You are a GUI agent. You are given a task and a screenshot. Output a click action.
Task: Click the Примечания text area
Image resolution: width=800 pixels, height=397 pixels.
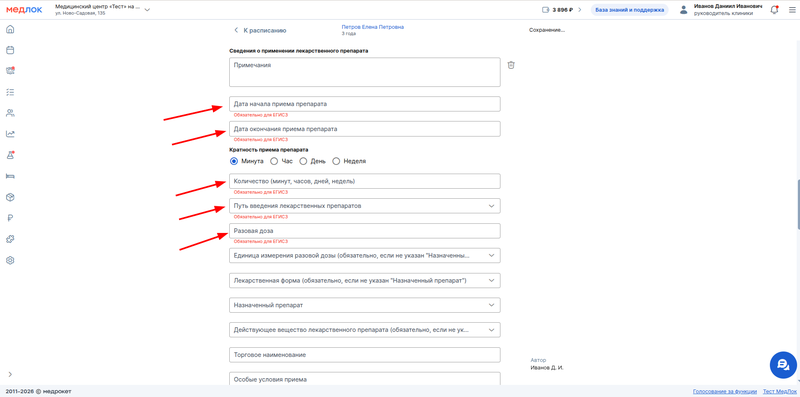coord(365,72)
